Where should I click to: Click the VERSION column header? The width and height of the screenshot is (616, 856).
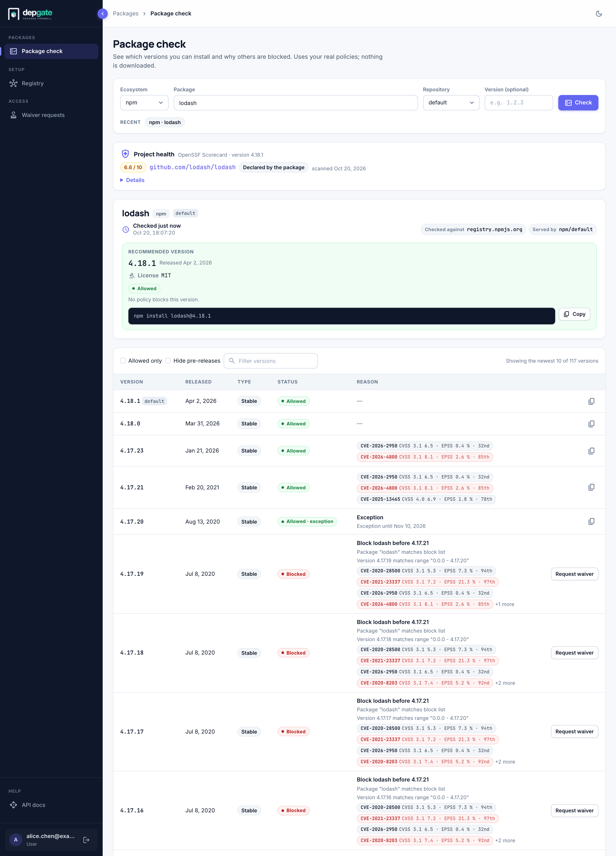[x=132, y=382]
